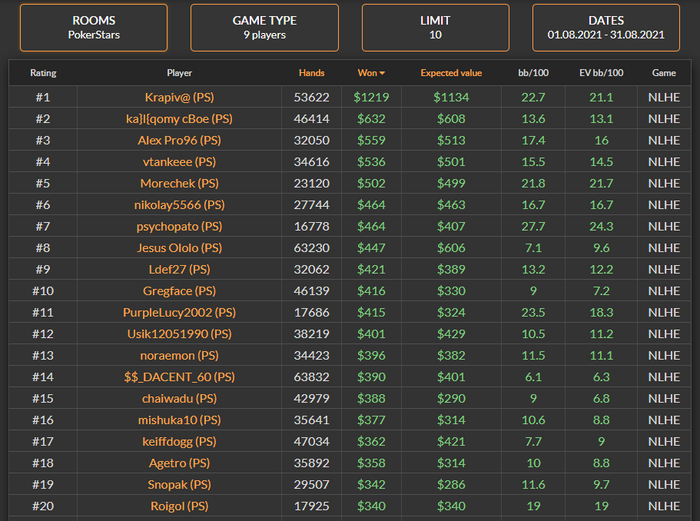Open the DATES range filter
Screen dimensions: 700x521
coord(606,27)
